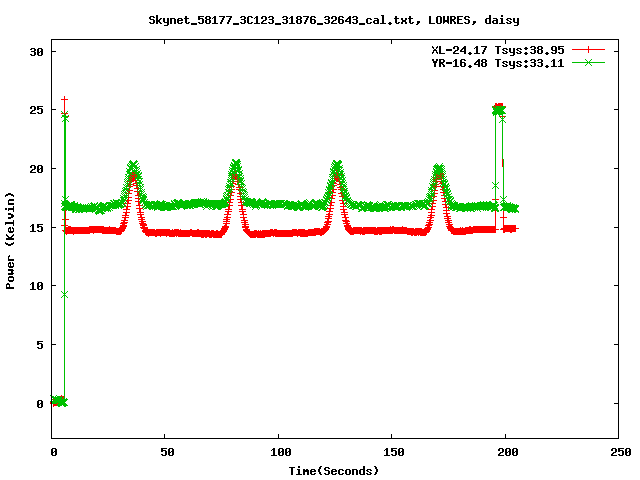This screenshot has height=480, width=640.
Task: Click x-axis tick label 200
Action: point(507,452)
